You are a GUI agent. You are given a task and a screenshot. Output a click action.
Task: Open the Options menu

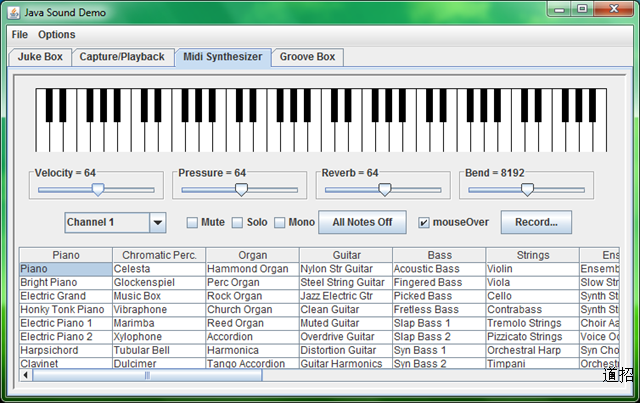[x=57, y=35]
